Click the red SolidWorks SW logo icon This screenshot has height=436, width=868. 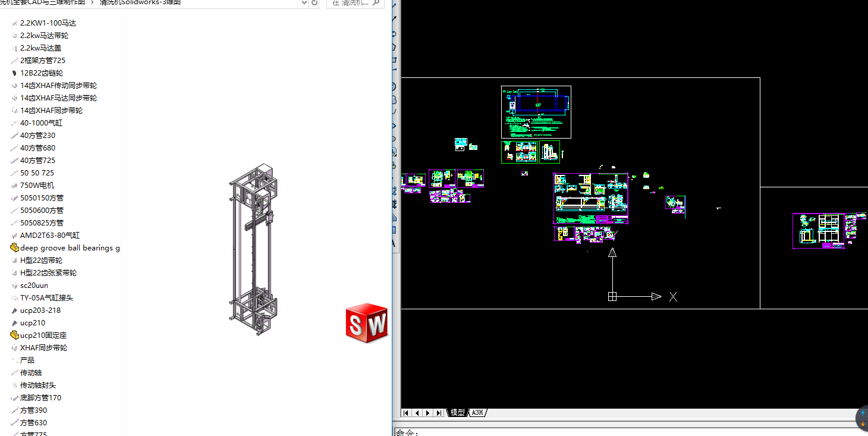click(367, 323)
